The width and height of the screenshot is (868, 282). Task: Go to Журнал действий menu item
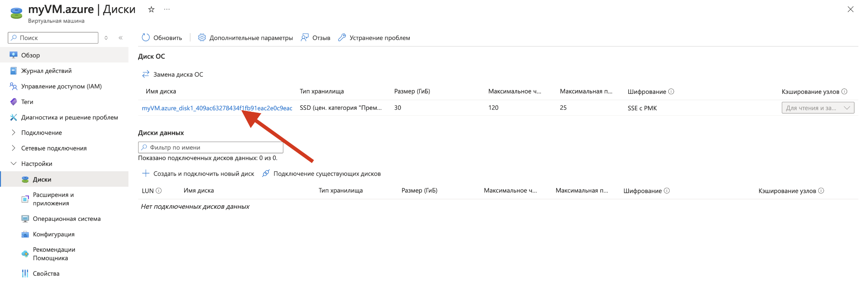click(x=46, y=71)
